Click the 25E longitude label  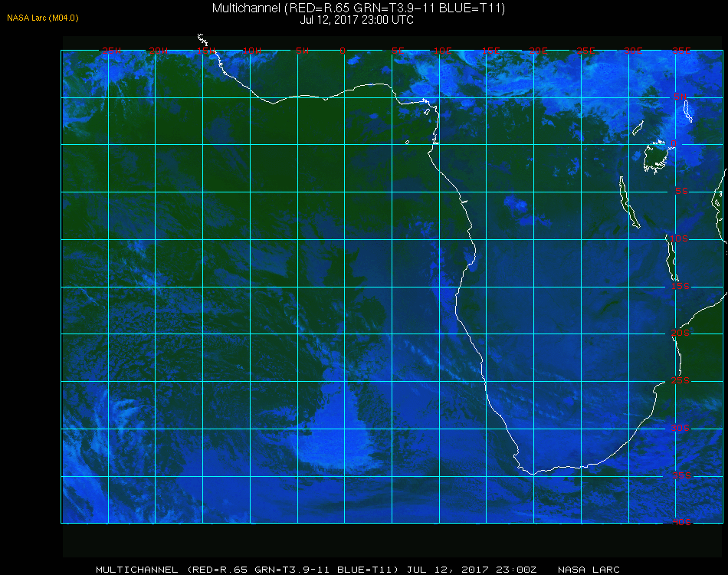tap(585, 51)
